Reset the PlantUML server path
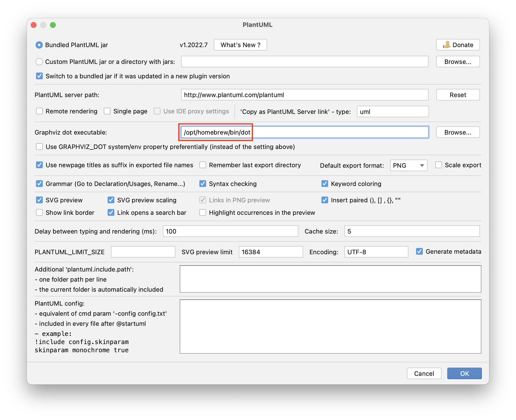Viewport: 516px width, 420px height. point(458,95)
